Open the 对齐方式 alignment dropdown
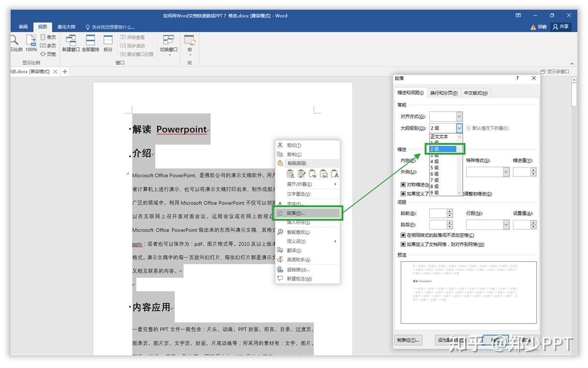Image resolution: width=588 pixels, height=368 pixels. pyautogui.click(x=459, y=116)
